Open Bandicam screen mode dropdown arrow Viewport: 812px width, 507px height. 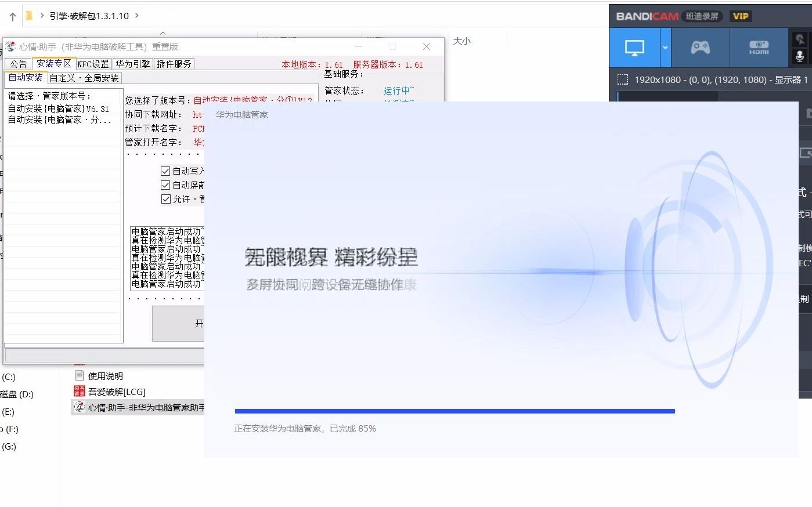(666, 48)
